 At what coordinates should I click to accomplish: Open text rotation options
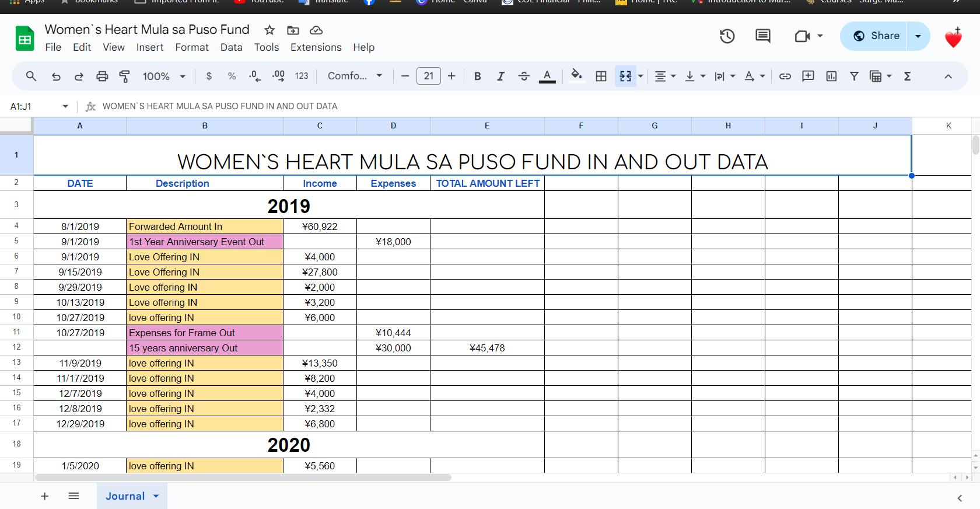(x=755, y=76)
